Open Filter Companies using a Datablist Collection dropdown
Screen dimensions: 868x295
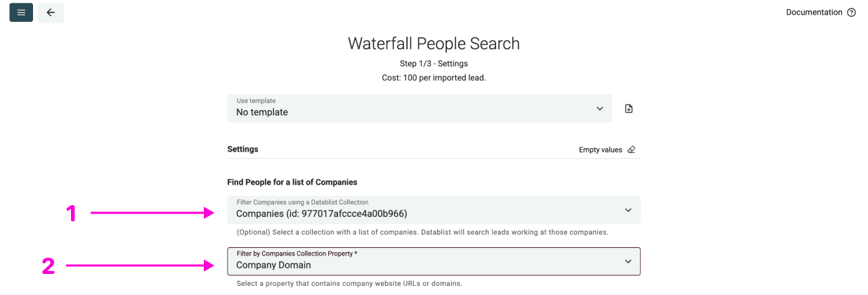[x=422, y=210]
